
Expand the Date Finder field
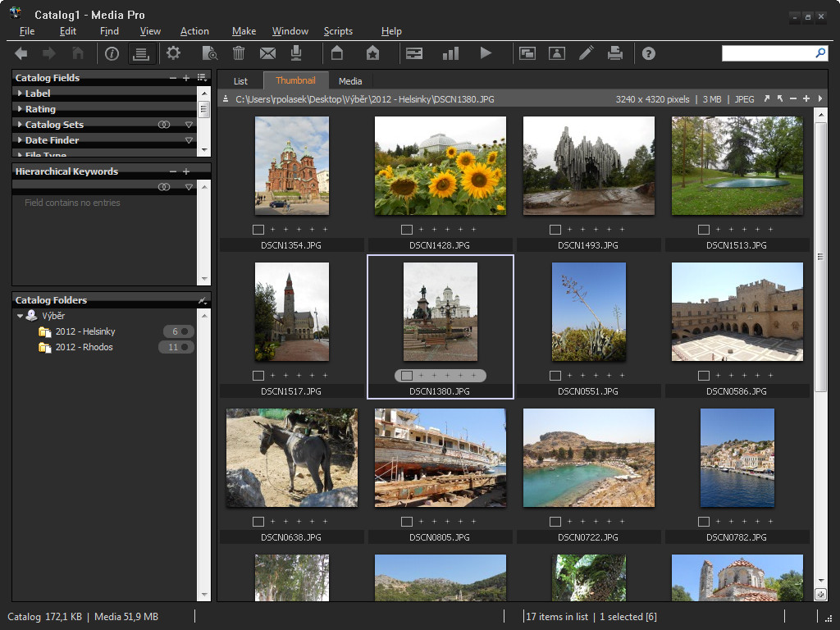coord(20,139)
